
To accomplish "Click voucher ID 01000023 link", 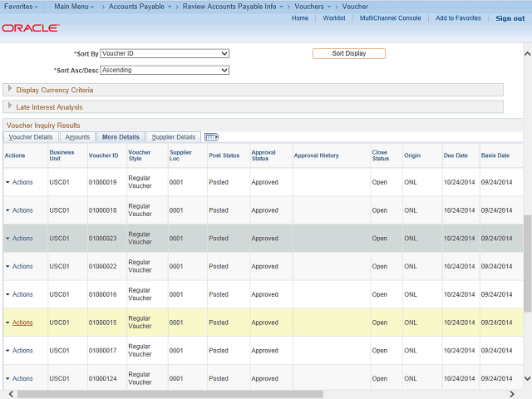I will click(103, 239).
